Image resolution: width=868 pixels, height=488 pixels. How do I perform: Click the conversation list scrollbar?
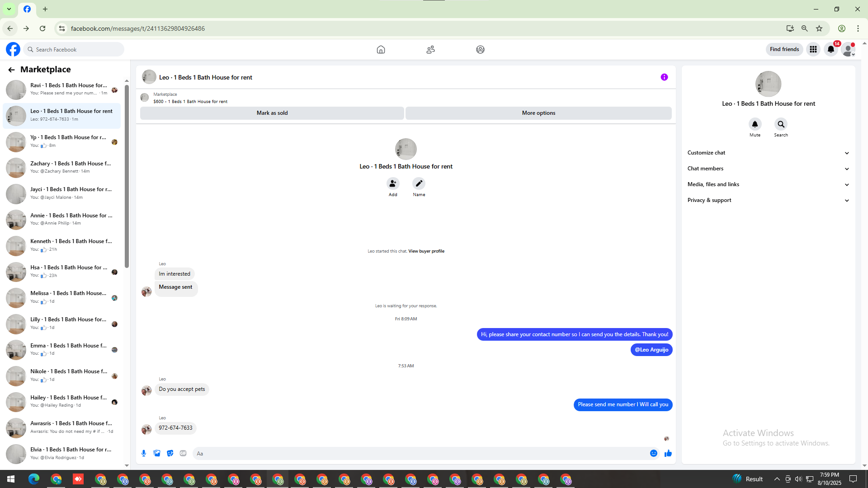click(x=127, y=176)
